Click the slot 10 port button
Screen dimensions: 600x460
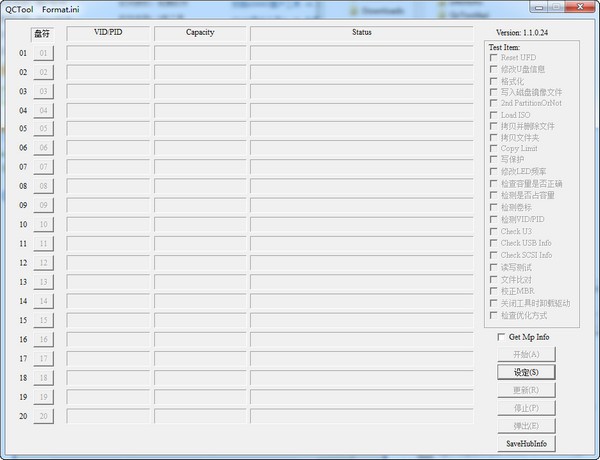pyautogui.click(x=43, y=225)
